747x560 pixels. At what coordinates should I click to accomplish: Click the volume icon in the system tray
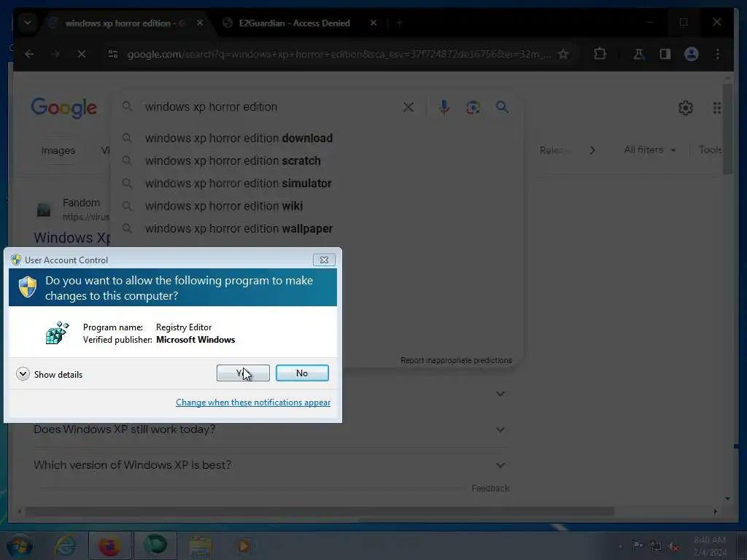click(x=673, y=546)
